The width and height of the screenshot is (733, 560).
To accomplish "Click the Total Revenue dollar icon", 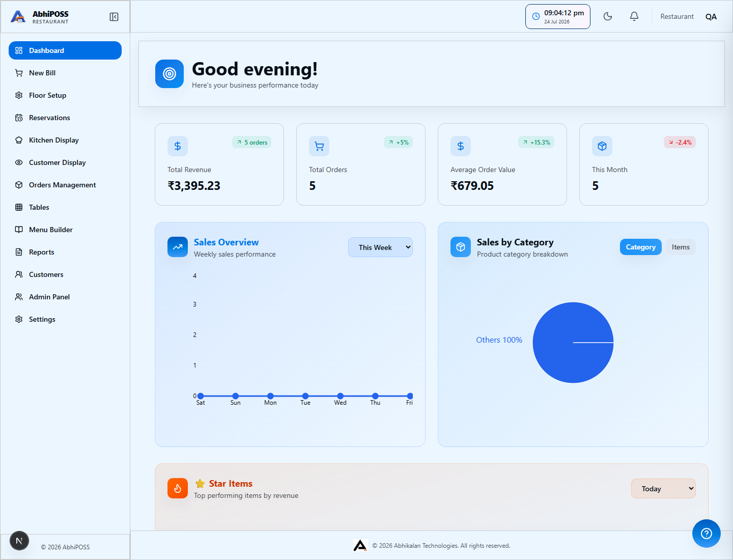I will (178, 146).
